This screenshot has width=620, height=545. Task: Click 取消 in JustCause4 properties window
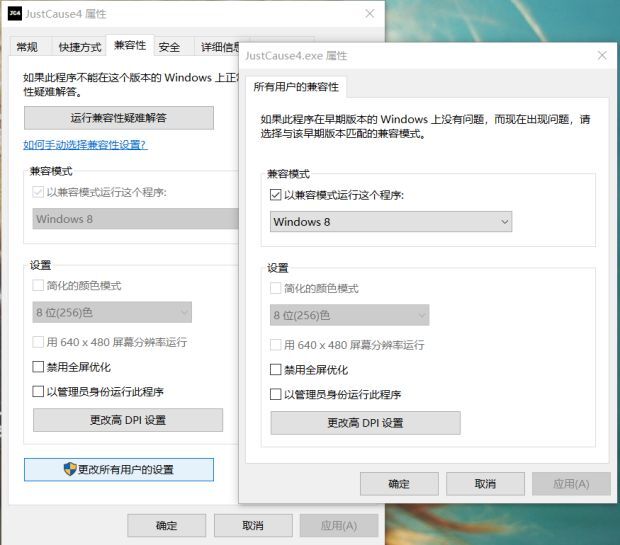click(x=253, y=525)
